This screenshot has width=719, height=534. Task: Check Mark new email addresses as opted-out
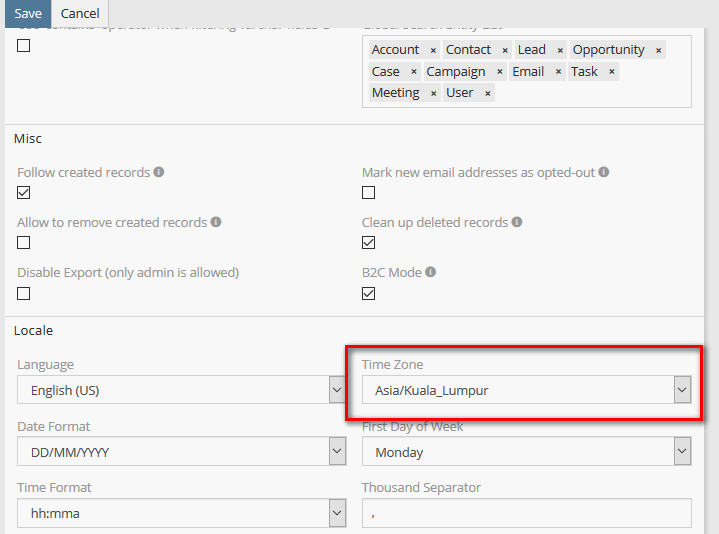click(x=369, y=193)
